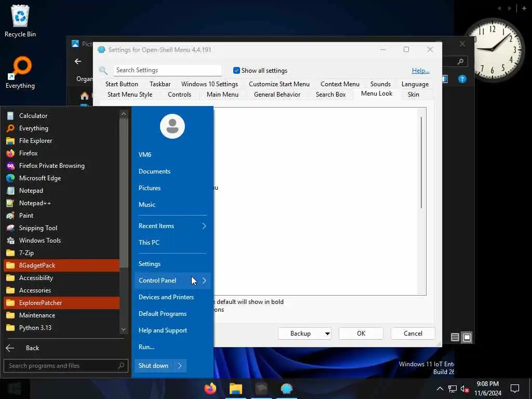This screenshot has width=532, height=399.
Task: Open the 8GadgetPack folder
Action: [61, 265]
